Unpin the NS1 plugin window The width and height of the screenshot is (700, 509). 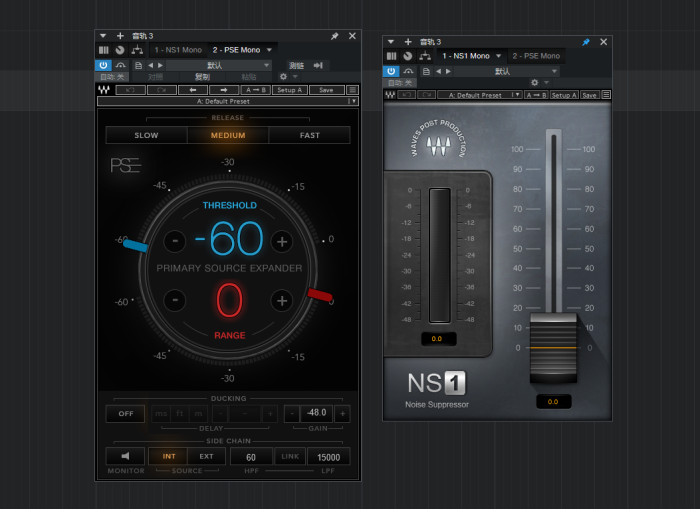(x=586, y=42)
